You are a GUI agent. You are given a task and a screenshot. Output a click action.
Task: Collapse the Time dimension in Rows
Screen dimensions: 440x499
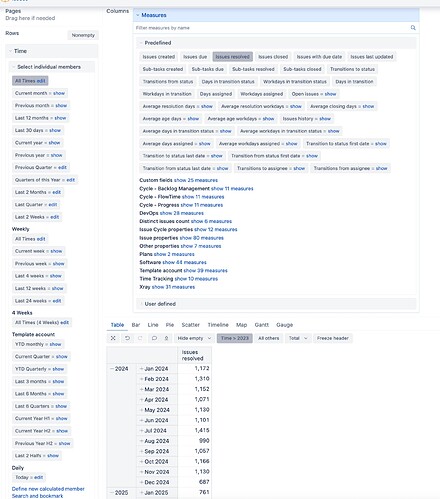tap(10, 51)
